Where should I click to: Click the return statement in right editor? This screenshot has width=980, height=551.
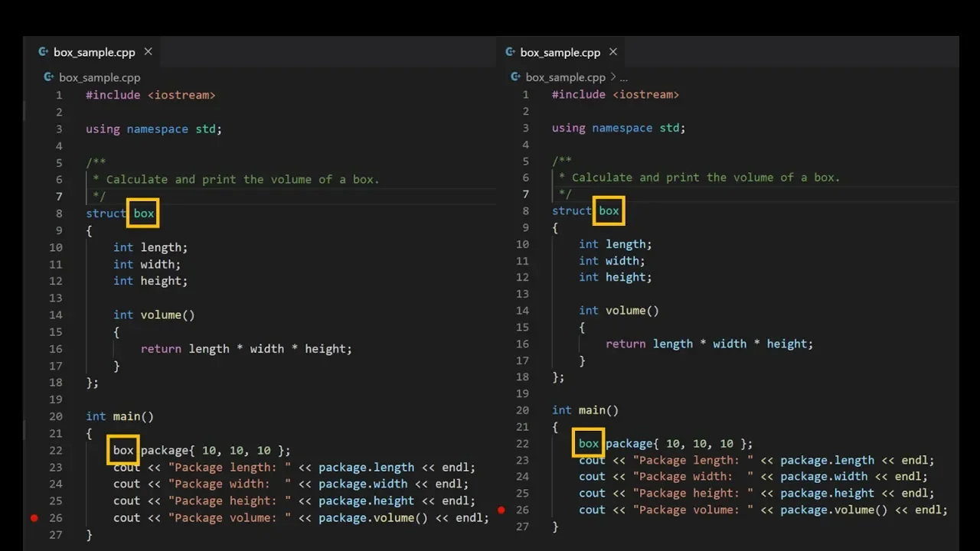(x=710, y=344)
